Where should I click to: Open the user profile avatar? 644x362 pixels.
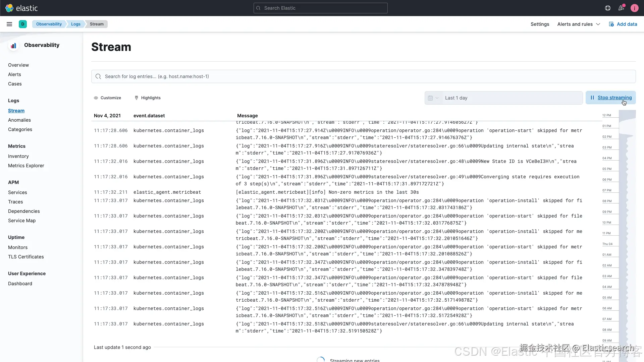634,8
